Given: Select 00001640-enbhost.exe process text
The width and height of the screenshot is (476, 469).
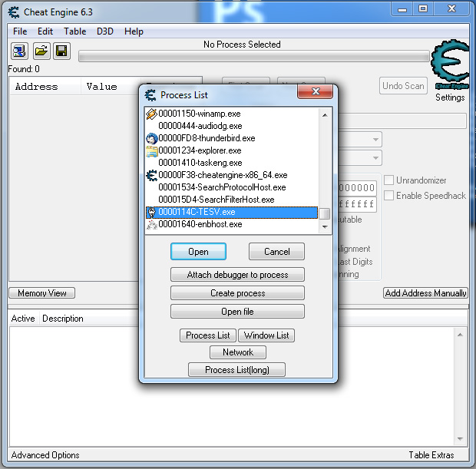Looking at the screenshot, I should coord(200,225).
